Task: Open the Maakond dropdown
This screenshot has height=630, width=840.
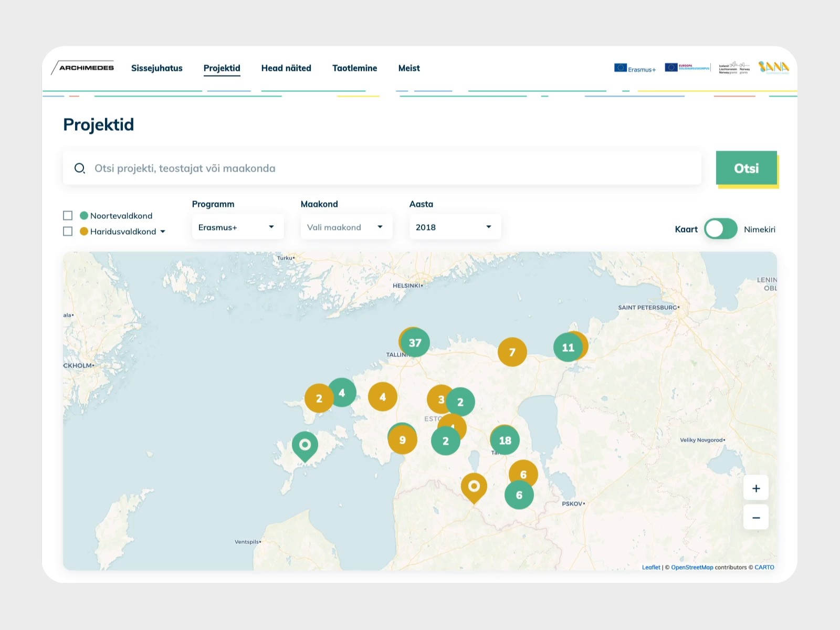Action: [x=346, y=227]
